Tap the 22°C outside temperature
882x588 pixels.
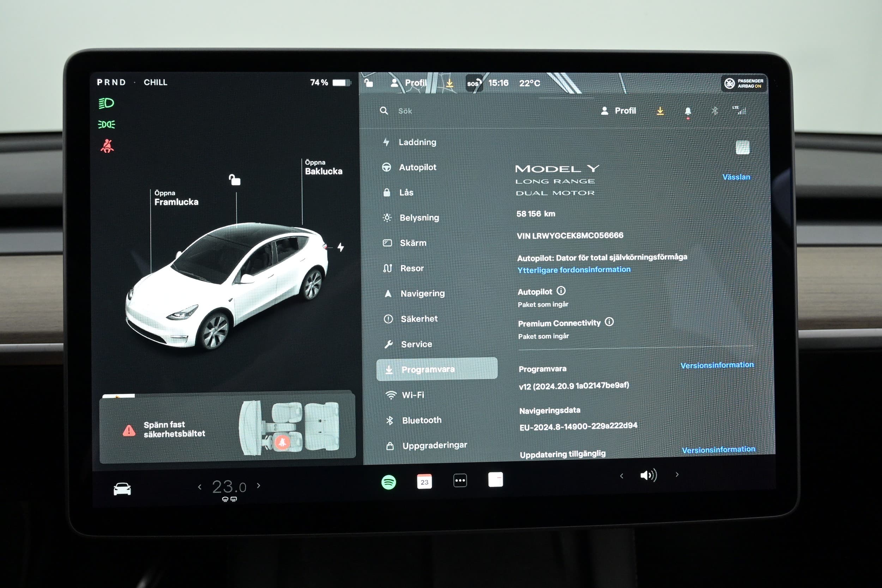point(530,83)
